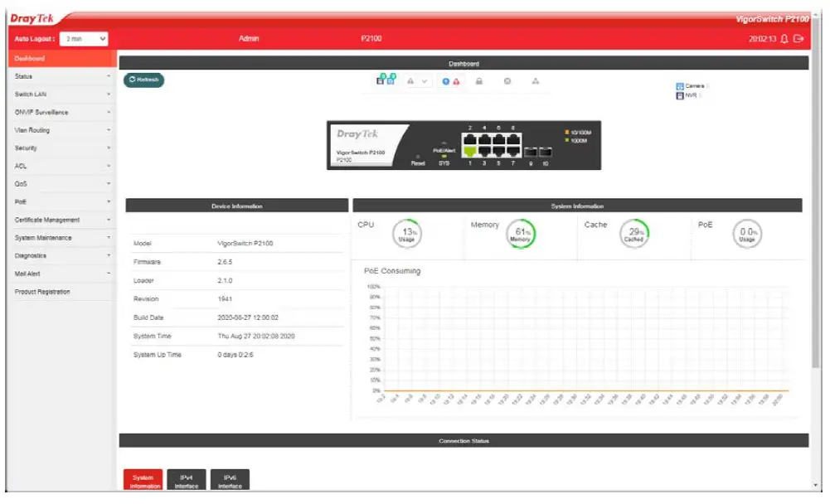Click the Build Date value

pos(248,318)
